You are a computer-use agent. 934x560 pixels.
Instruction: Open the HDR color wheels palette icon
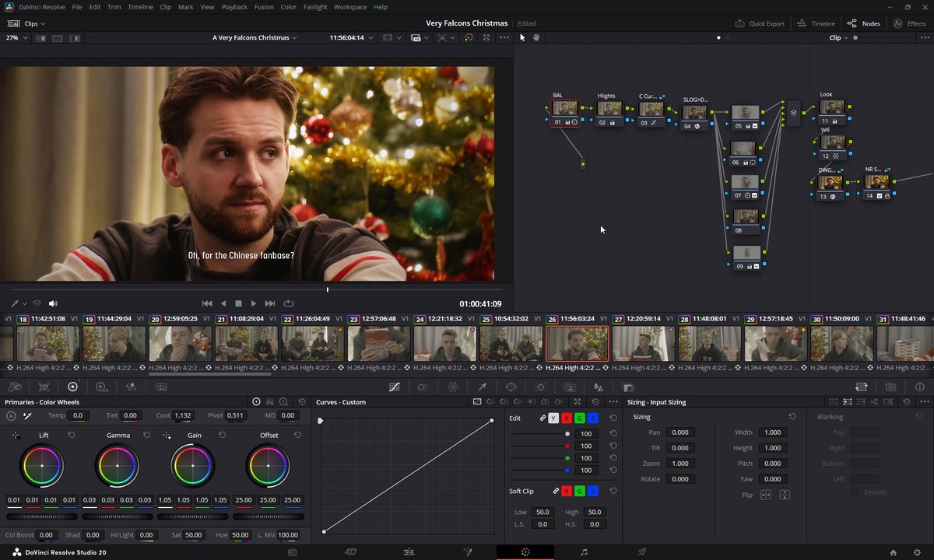101,387
